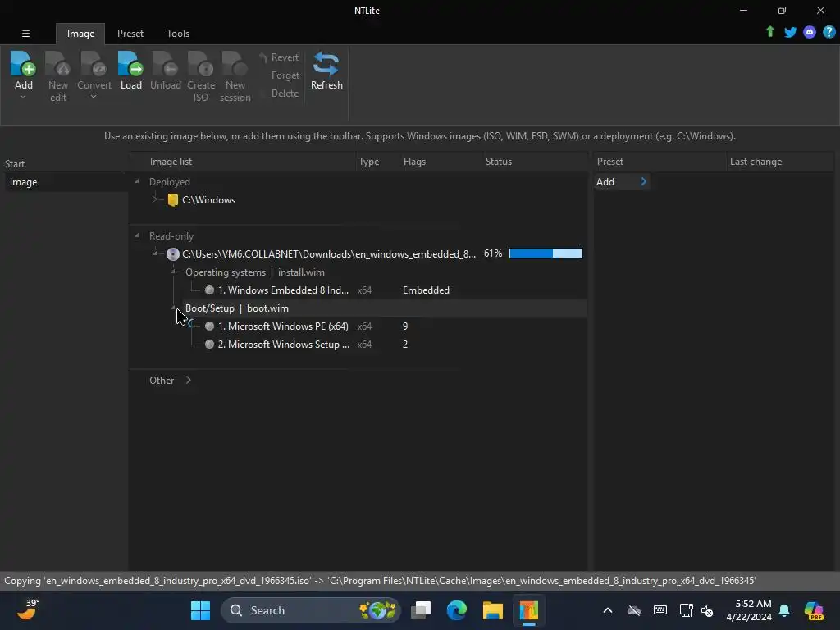
Task: Open the Copilot taskbar icon
Action: [814, 610]
